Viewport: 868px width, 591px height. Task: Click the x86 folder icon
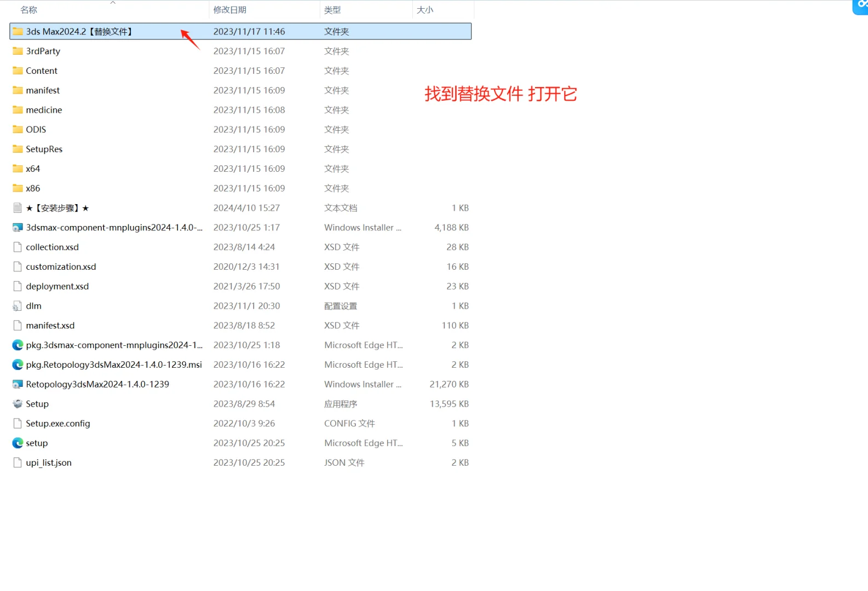[18, 188]
